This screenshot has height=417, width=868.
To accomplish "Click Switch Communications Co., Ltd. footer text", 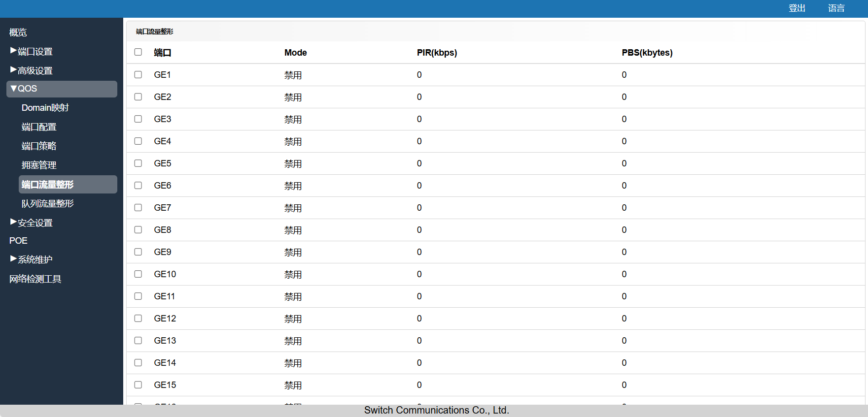I will coord(437,410).
